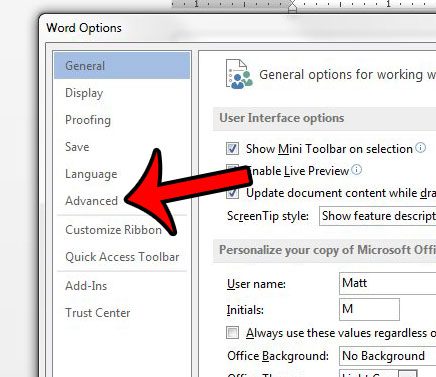The image size is (436, 377).
Task: Open the Customize Ribbon category
Action: [113, 230]
